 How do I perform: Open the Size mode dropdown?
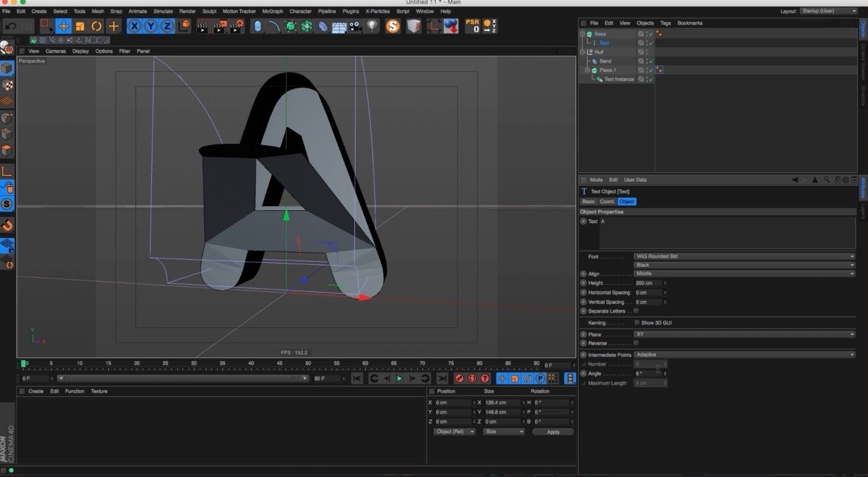pos(504,432)
